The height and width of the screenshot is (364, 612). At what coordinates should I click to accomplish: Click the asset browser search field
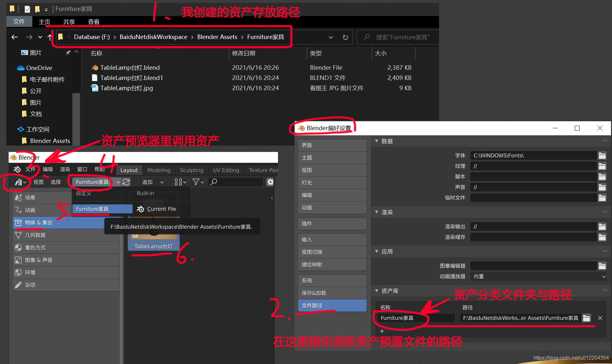click(236, 182)
